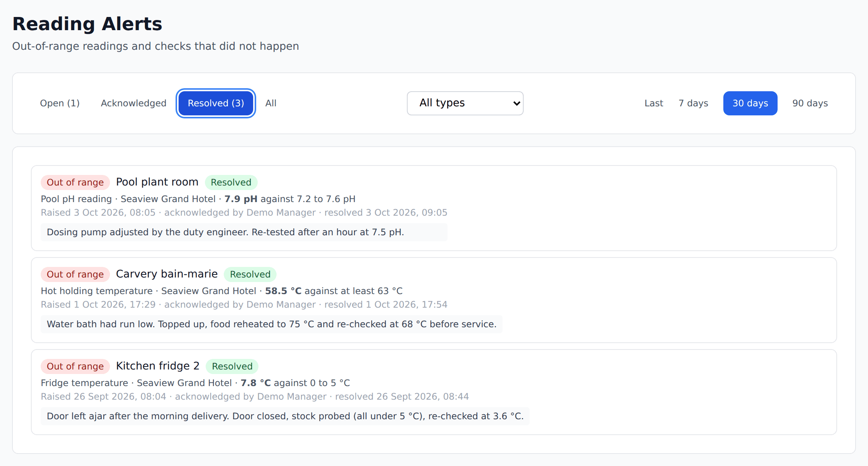Show Acknowledged alerts
Screen dimensions: 868x466
pyautogui.click(x=133, y=103)
